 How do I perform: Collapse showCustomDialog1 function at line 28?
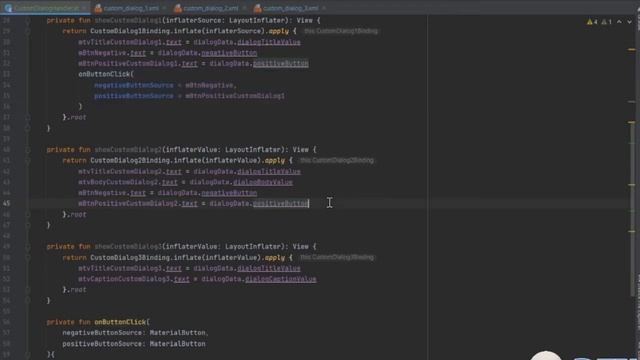28,20
